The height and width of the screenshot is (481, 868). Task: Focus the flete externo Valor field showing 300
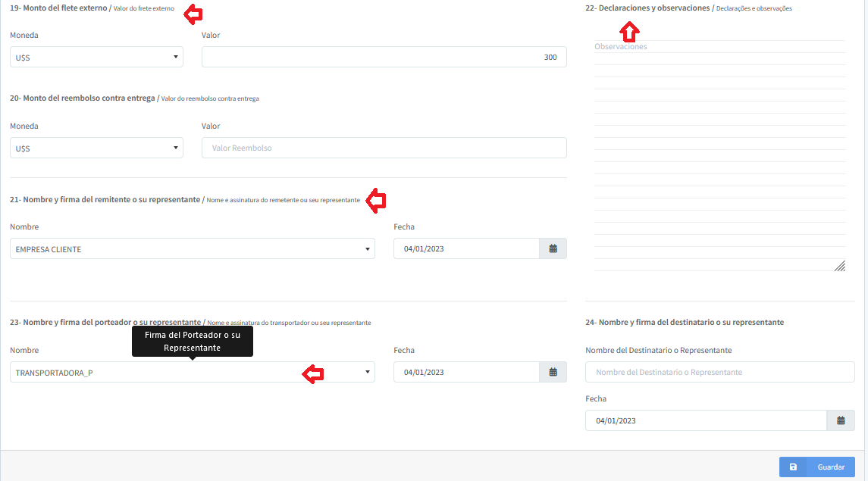click(x=384, y=58)
